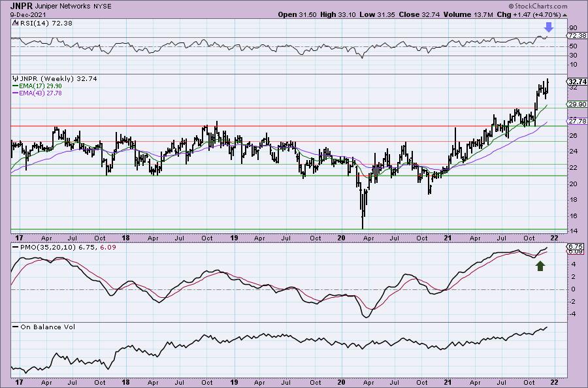Click the Low 31.35 value
The image size is (588, 388).
(376, 14)
